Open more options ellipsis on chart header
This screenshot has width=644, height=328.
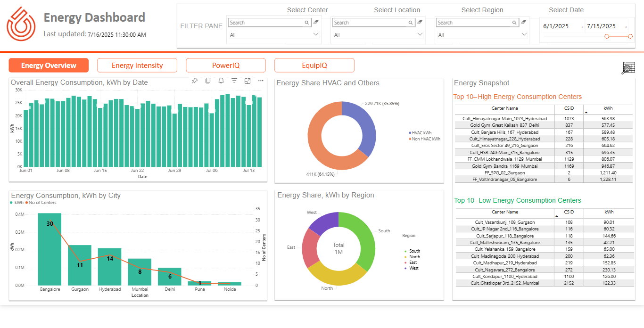(261, 81)
